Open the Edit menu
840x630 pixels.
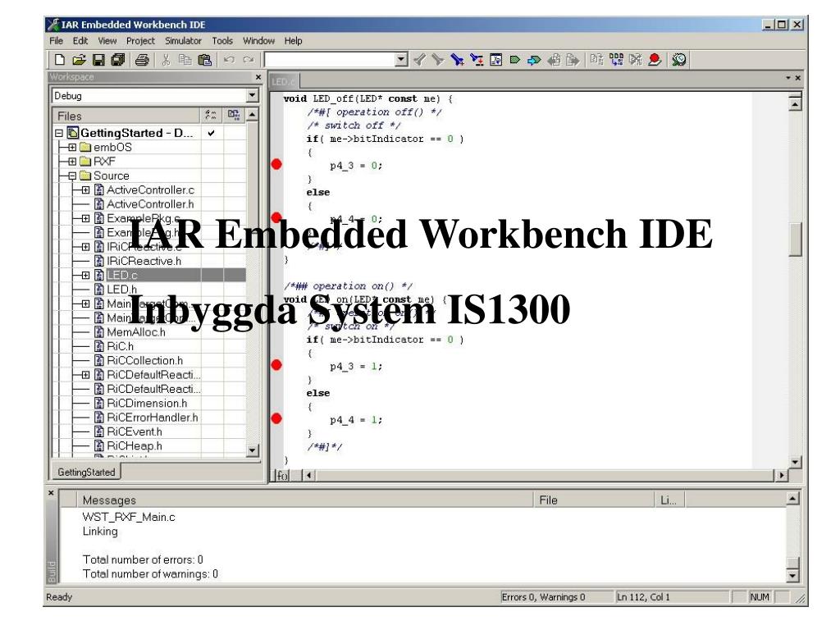pyautogui.click(x=80, y=41)
